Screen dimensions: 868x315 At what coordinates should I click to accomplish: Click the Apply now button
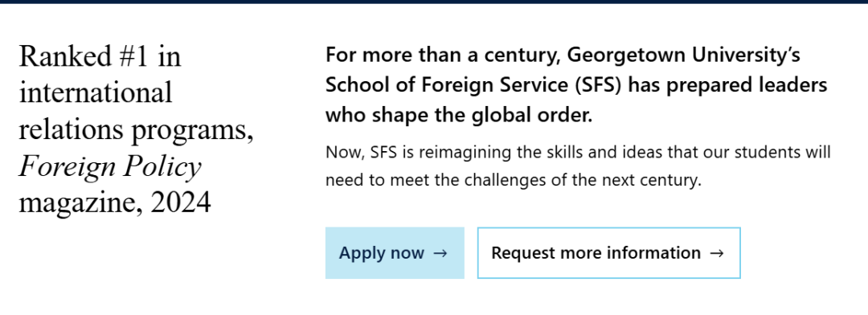[x=395, y=253]
